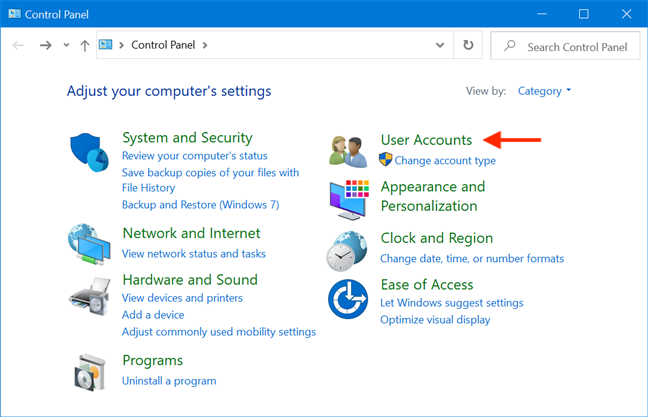Viewport: 648px width, 417px height.
Task: Expand chevron after Control Panel breadcrumb
Action: (205, 45)
